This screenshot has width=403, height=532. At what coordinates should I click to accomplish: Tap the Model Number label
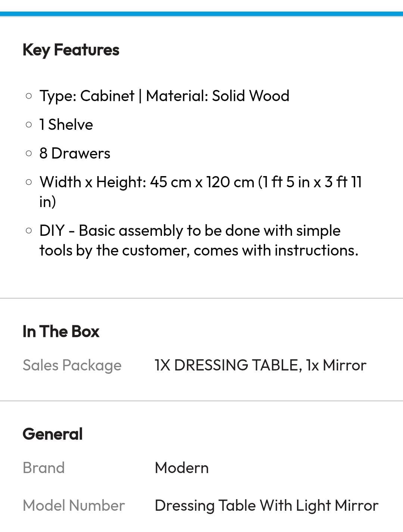(74, 506)
